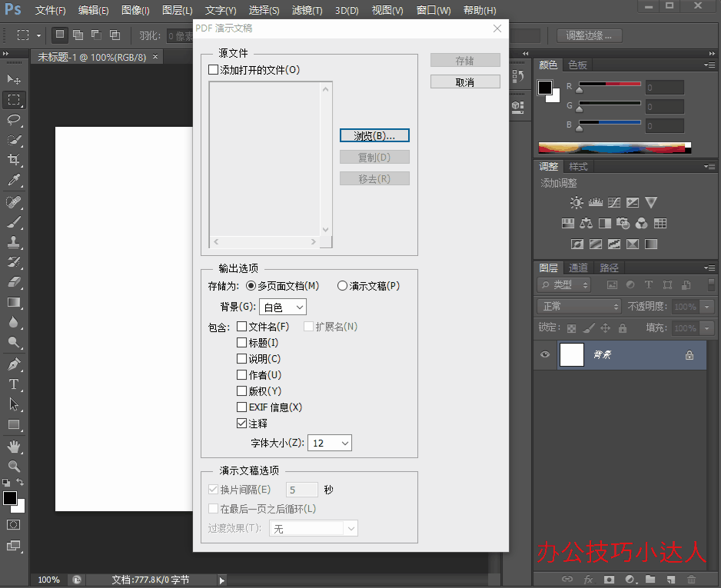Select the Lasso tool
This screenshot has height=588, width=721.
(x=14, y=120)
